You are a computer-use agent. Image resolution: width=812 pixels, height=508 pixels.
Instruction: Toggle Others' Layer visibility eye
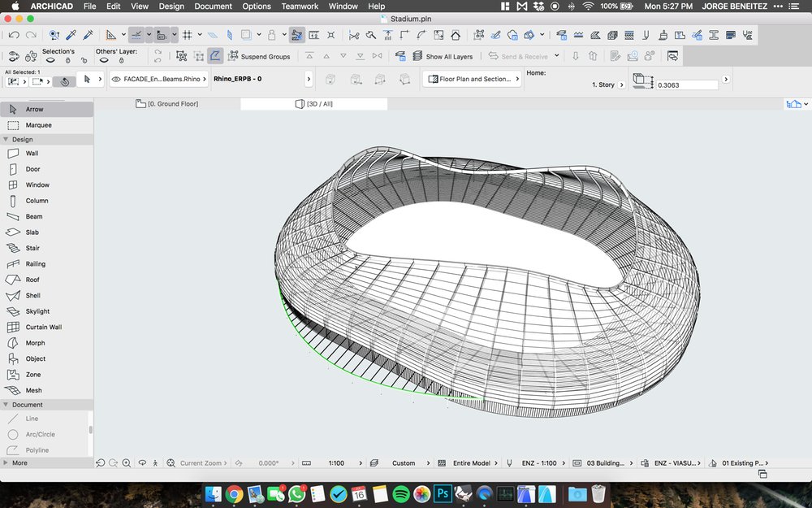pyautogui.click(x=104, y=60)
